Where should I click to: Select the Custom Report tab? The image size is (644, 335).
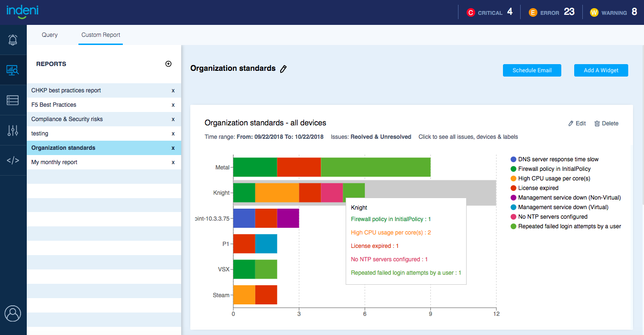point(100,35)
